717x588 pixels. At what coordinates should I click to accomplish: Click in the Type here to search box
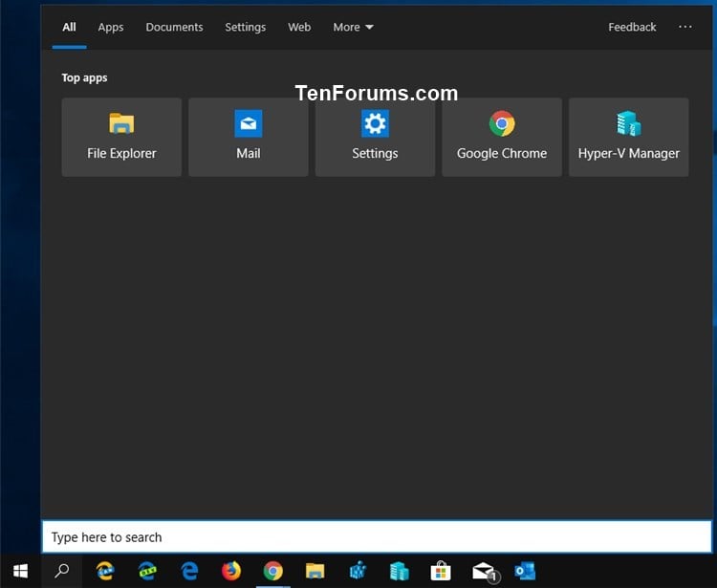point(377,536)
